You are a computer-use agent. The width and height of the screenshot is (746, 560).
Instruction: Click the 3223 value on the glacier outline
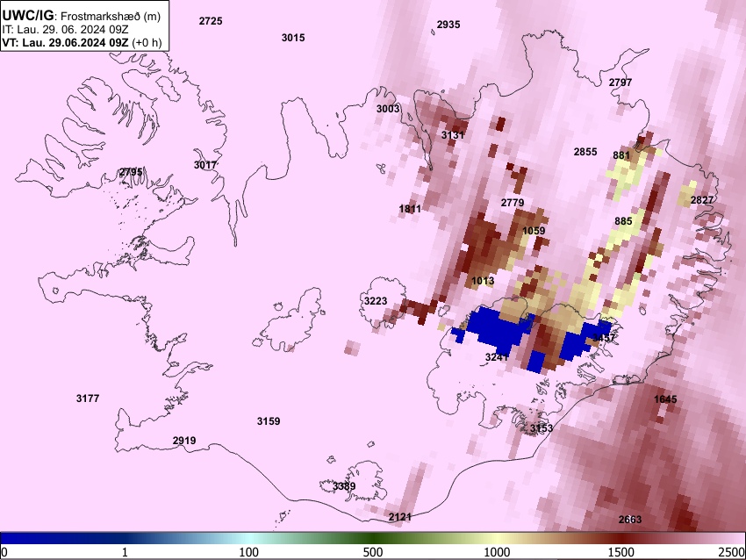[x=376, y=301]
